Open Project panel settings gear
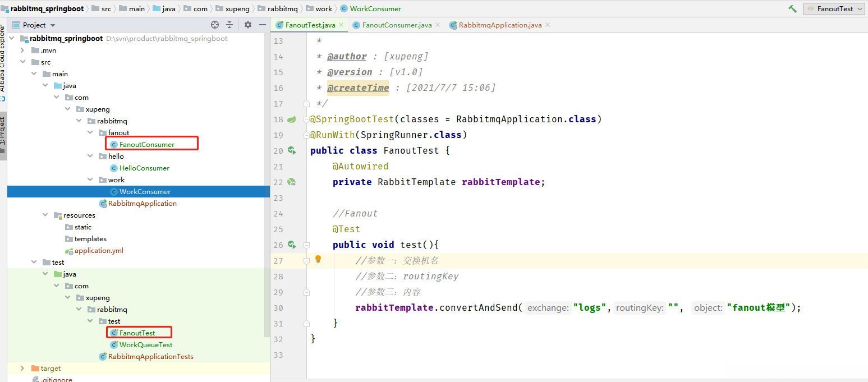 [x=248, y=25]
